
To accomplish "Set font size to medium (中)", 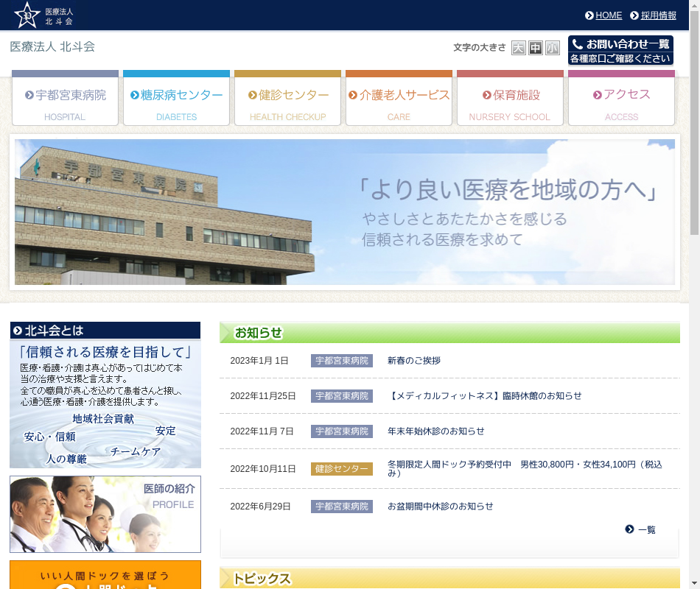I will click(536, 48).
